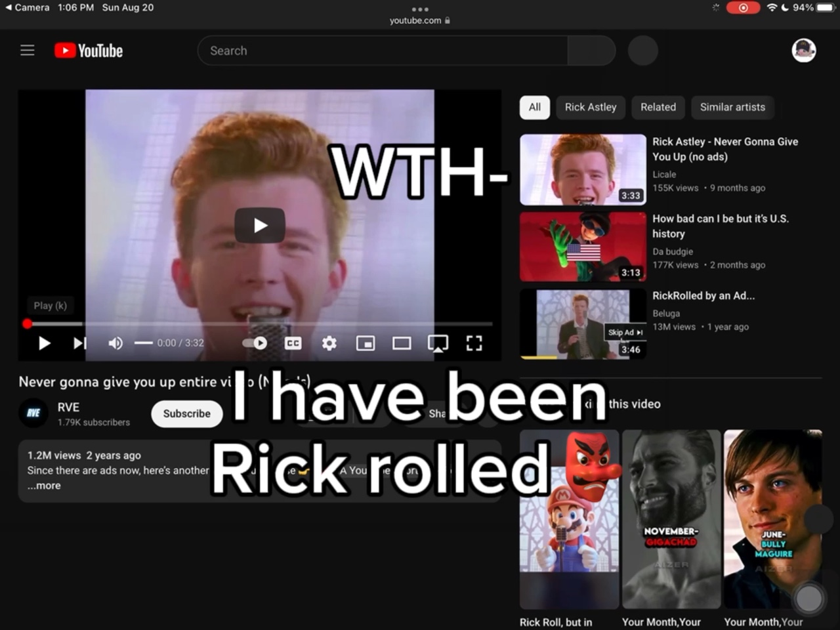Expand description with ...more
This screenshot has width=840, height=630.
(44, 486)
